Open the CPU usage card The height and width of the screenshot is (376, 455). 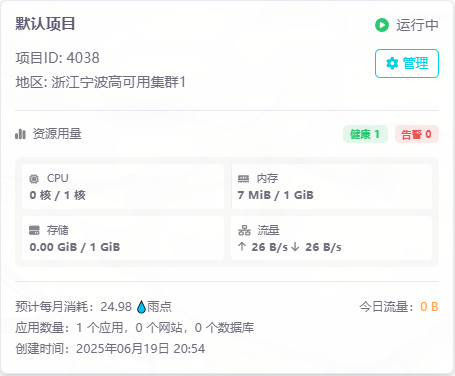[123, 186]
